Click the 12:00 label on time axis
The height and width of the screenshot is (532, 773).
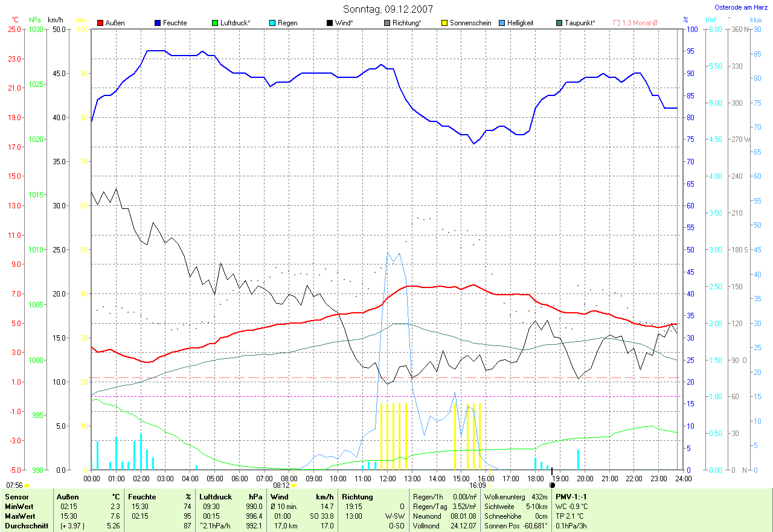point(387,478)
